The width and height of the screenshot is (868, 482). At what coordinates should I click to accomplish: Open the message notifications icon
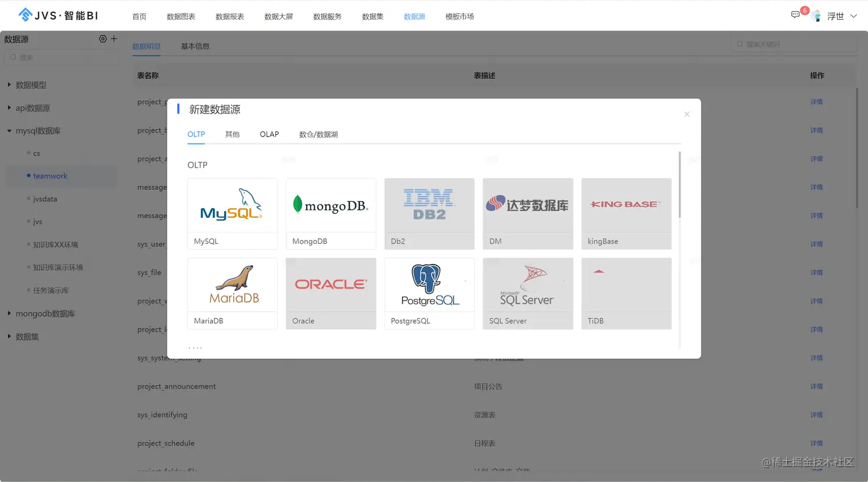[x=795, y=15]
